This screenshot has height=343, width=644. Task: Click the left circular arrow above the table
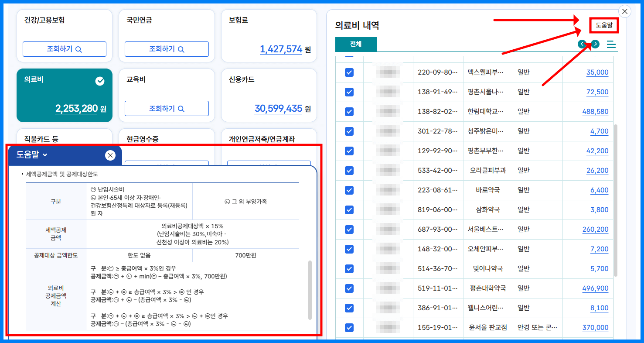[582, 44]
